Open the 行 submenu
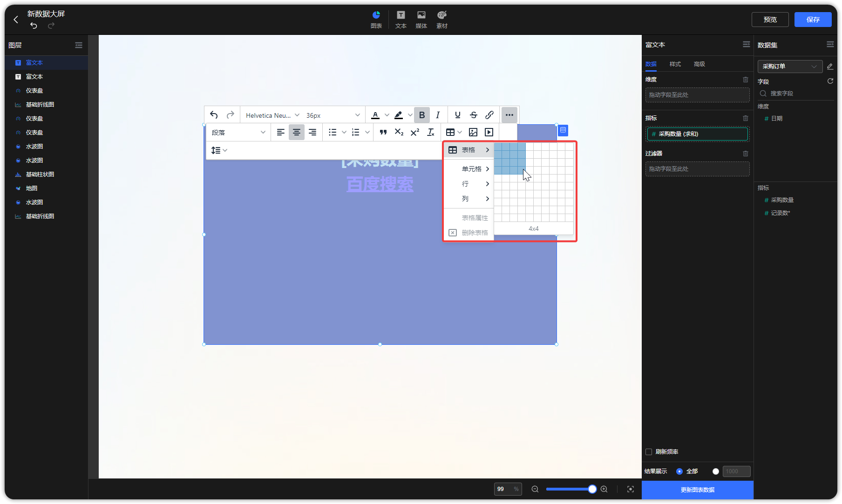The image size is (842, 504). pos(469,184)
